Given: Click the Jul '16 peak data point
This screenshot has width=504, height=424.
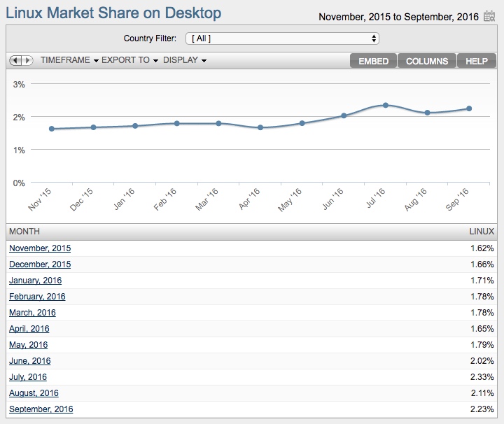Looking at the screenshot, I should 386,105.
